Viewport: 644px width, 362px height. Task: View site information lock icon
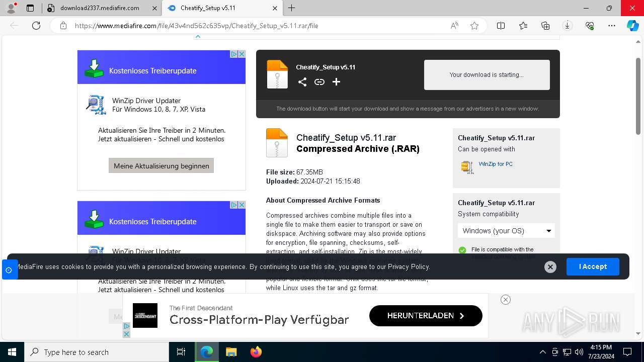click(63, 26)
